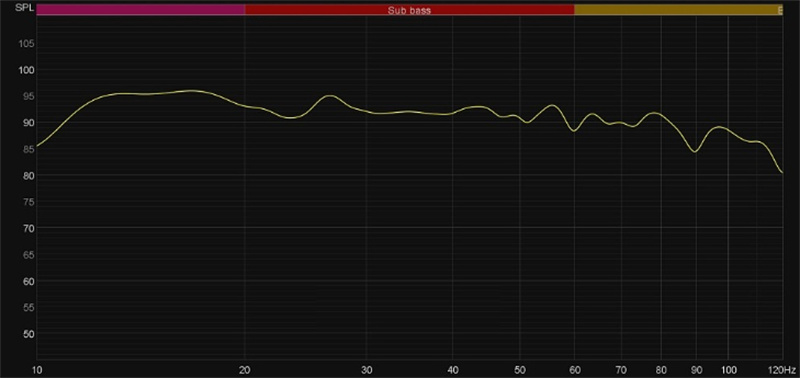Click the 85 dB y-axis label
Screen dimensions: 800x378
pyautogui.click(x=28, y=149)
